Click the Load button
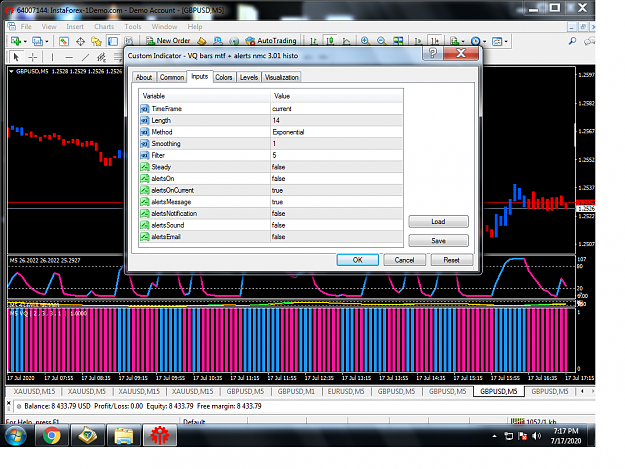Image resolution: width=625 pixels, height=469 pixels. click(x=438, y=222)
